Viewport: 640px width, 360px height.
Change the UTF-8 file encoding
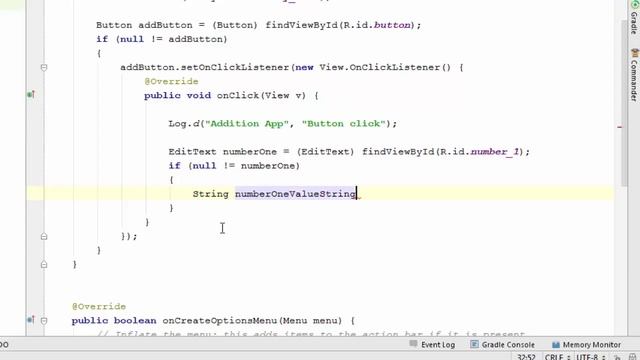point(590,357)
